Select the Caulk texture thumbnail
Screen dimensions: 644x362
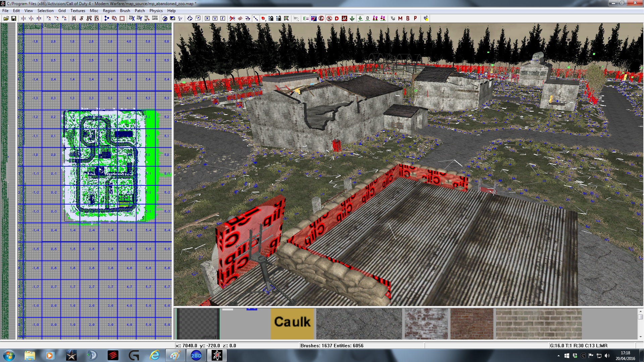click(x=292, y=324)
